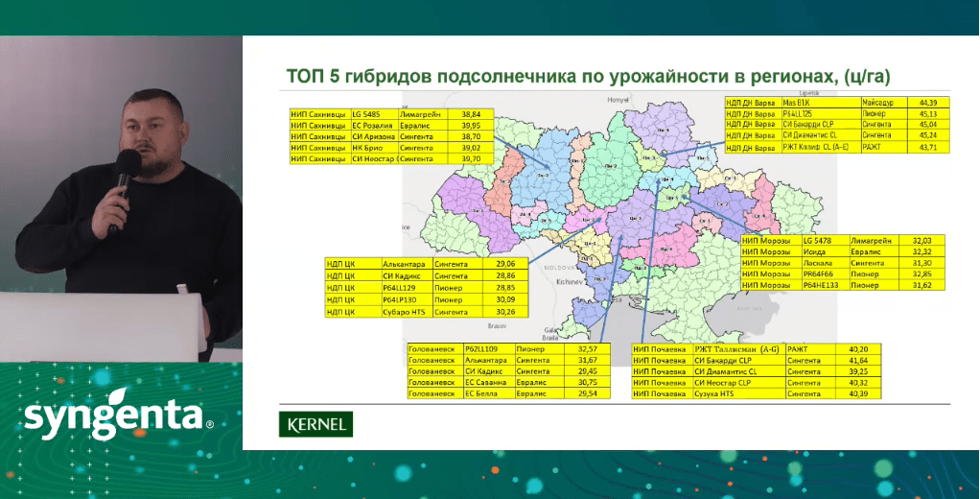Screen dimensions: 980x499
Task: Click the "Homyel" label on the map
Action: [618, 100]
